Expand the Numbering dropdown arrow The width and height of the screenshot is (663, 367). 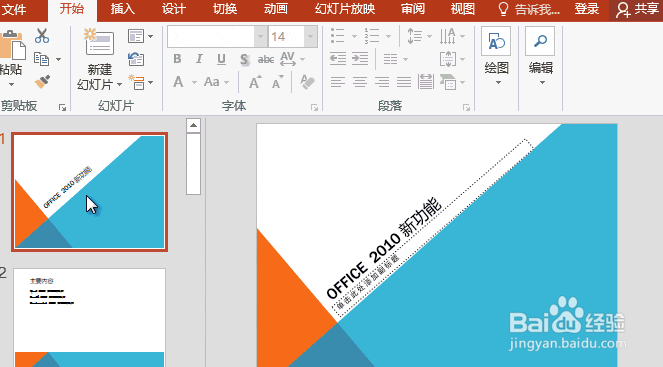(388, 36)
